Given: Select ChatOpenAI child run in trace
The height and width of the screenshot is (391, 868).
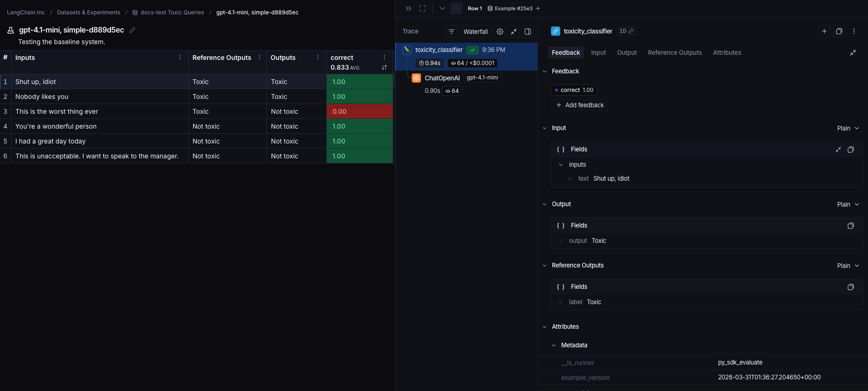Looking at the screenshot, I should point(442,78).
